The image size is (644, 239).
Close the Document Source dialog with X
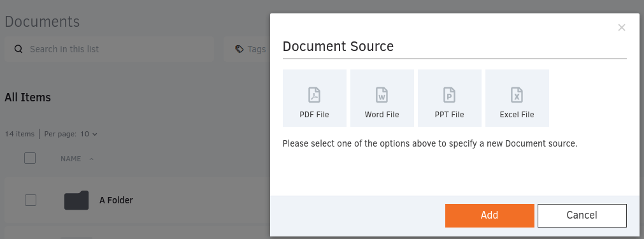(x=622, y=27)
